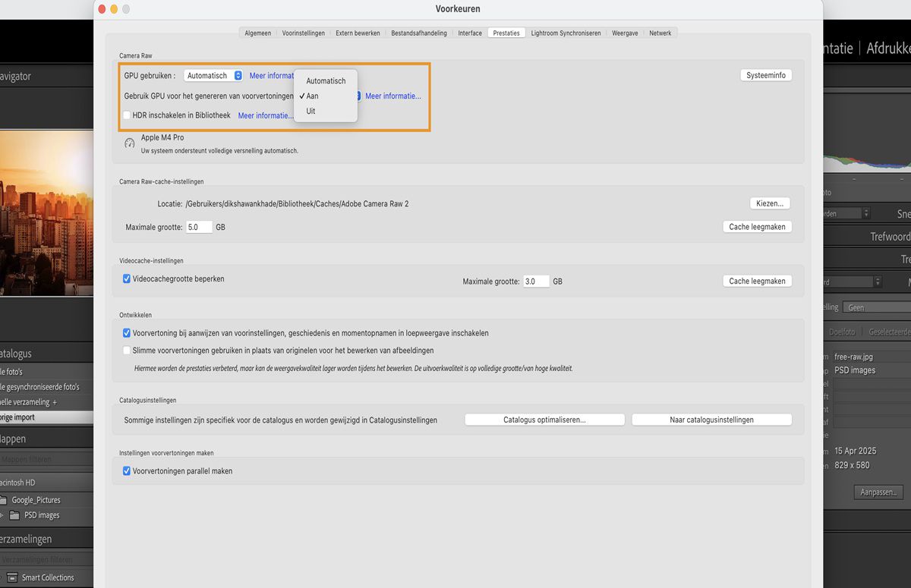Select "Uit" from the open GPU dropdown
Image resolution: width=911 pixels, height=588 pixels.
pyautogui.click(x=310, y=111)
